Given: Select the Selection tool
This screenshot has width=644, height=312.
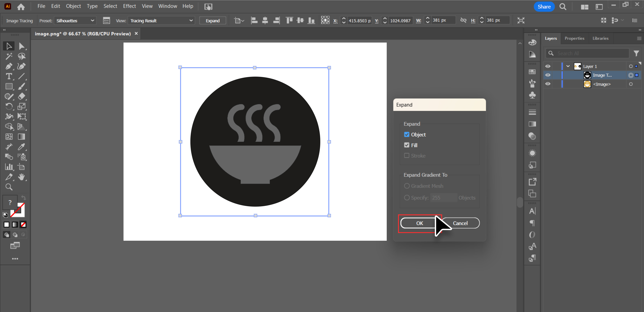Looking at the screenshot, I should pyautogui.click(x=9, y=46).
